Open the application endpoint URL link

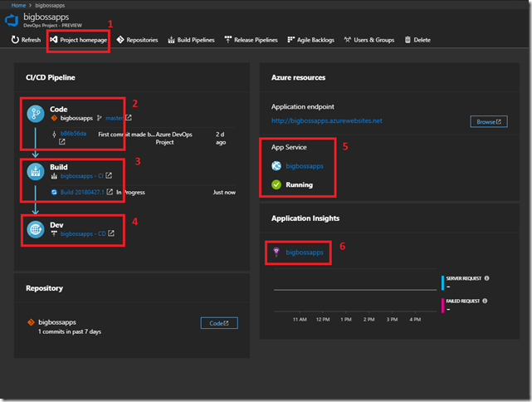pos(327,120)
